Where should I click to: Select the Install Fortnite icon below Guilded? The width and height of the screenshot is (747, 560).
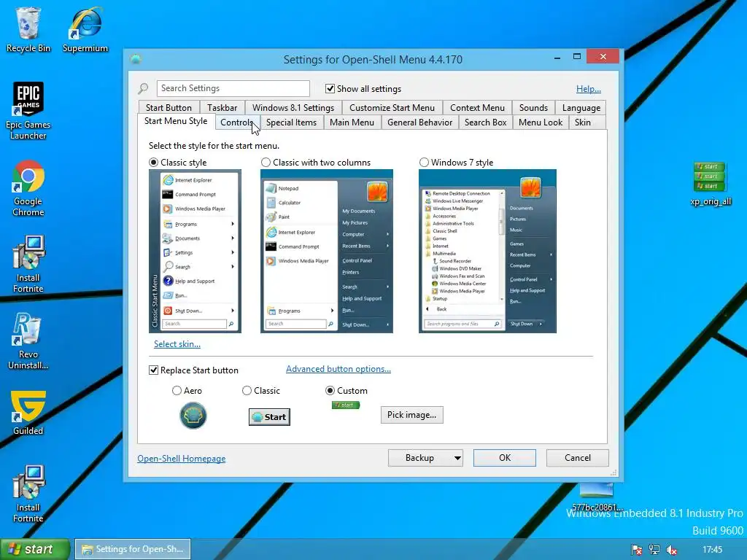point(28,494)
